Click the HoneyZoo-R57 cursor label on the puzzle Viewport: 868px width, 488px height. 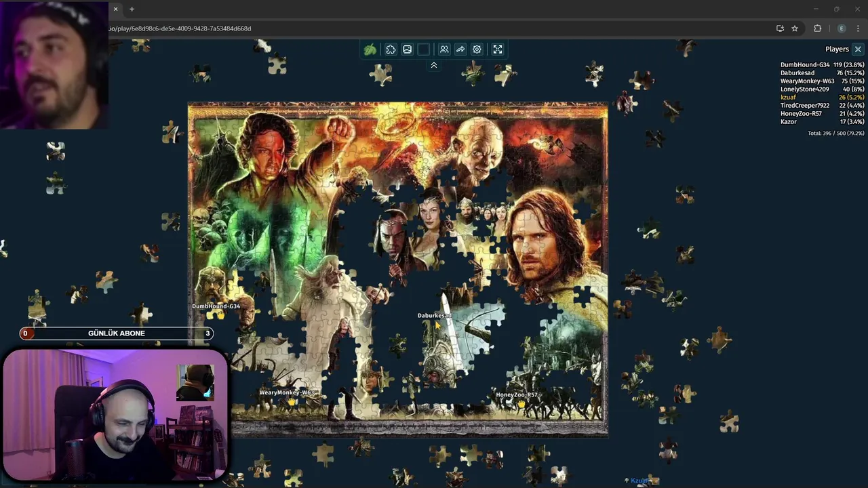(517, 395)
